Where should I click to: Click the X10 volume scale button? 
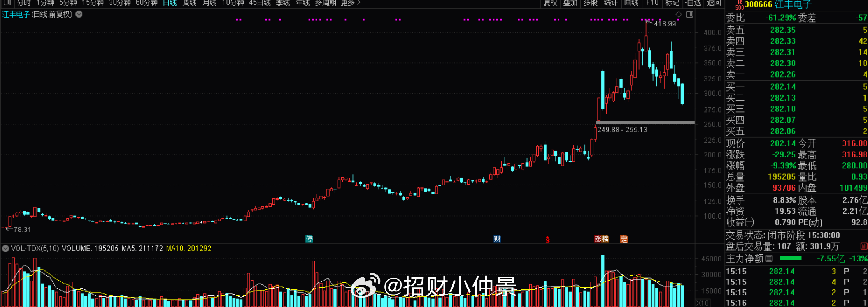point(703,303)
